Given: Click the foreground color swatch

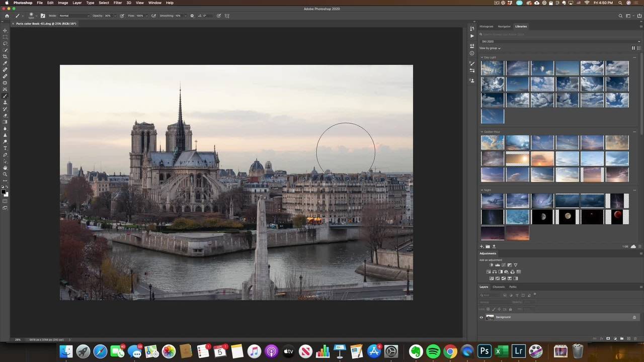Looking at the screenshot, I should pyautogui.click(x=4, y=192).
